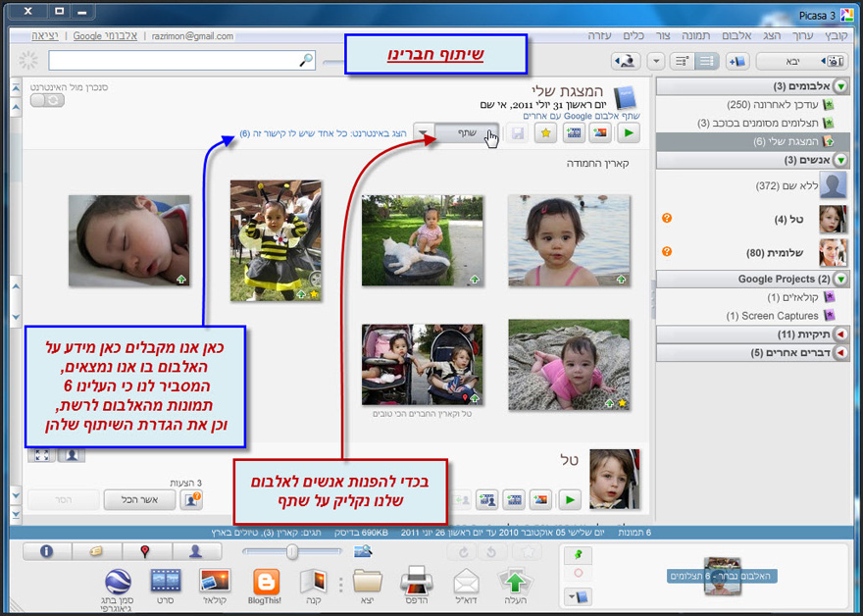Click the orange question mark next to שלומית

point(667,251)
